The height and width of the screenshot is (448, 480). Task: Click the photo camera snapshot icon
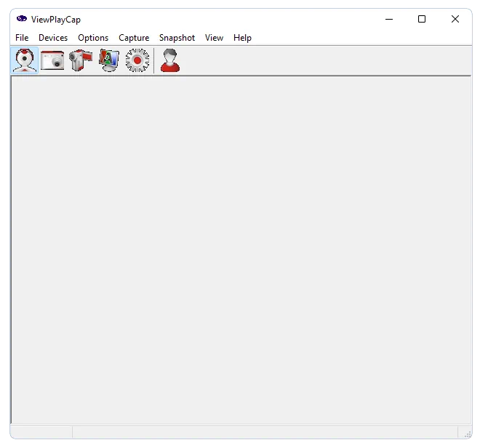52,60
